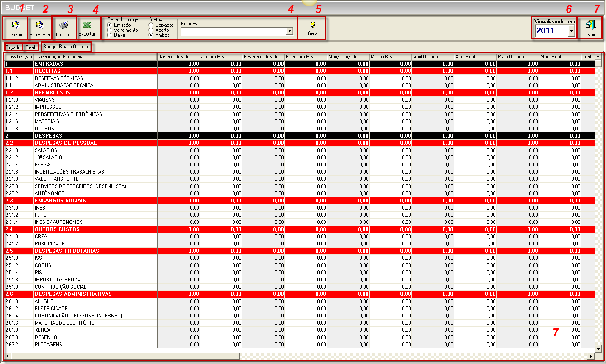Select Baixa as base do budget
This screenshot has width=606, height=364.
coord(109,35)
